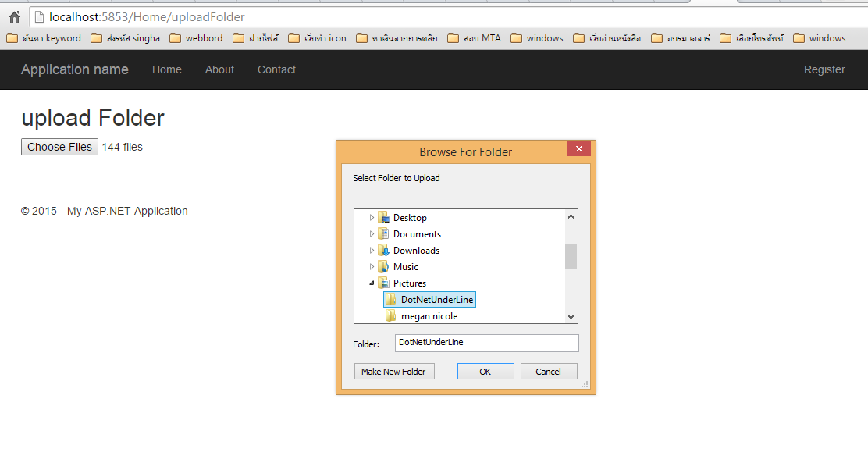Go to the Contact page
This screenshot has width=868, height=456.
pyautogui.click(x=276, y=69)
